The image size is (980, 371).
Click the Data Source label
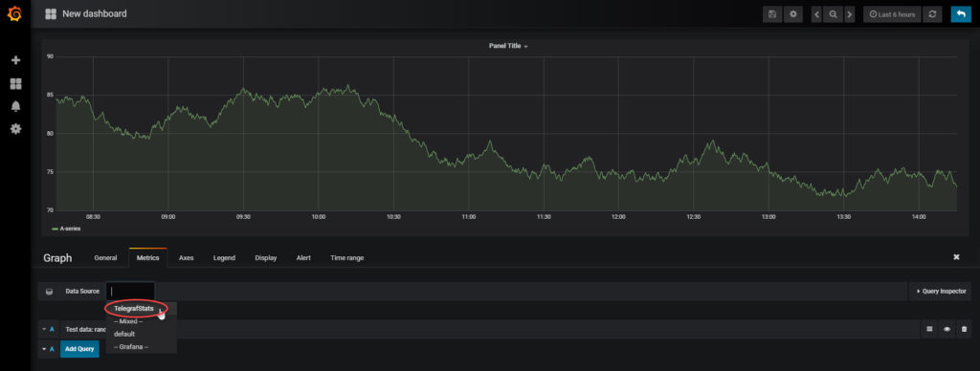pyautogui.click(x=82, y=291)
